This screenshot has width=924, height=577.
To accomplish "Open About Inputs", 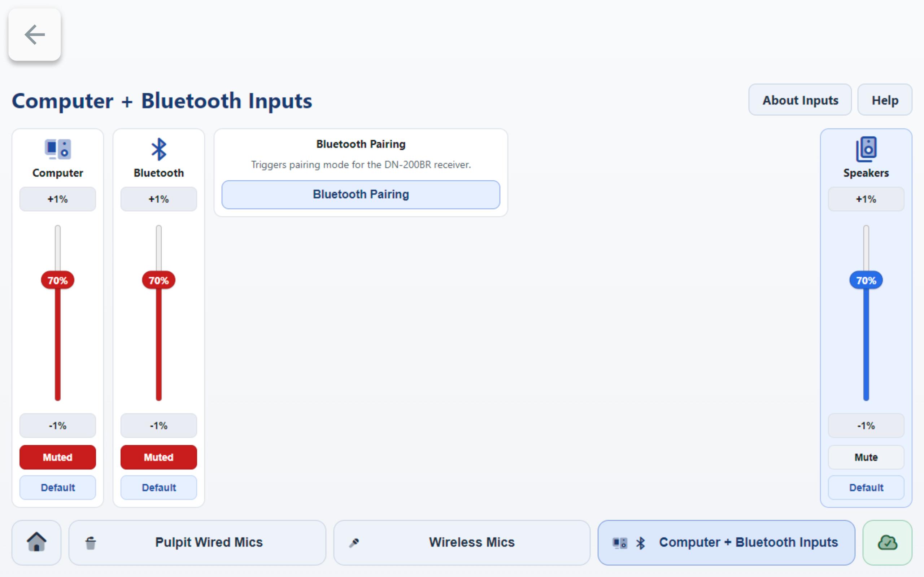I will pos(800,100).
